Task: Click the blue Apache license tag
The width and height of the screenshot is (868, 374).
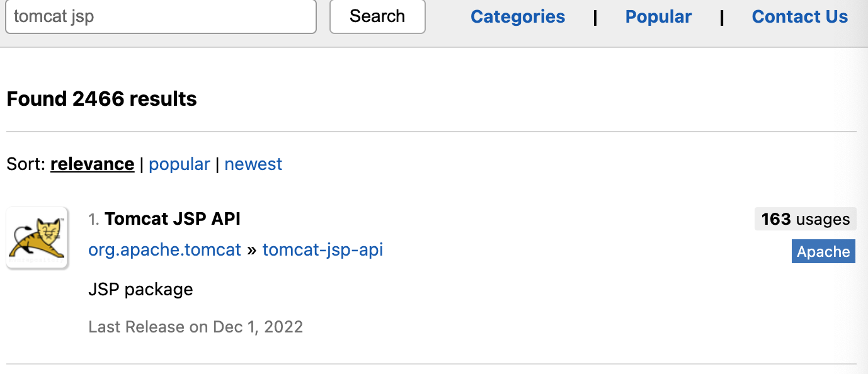Action: click(x=823, y=251)
